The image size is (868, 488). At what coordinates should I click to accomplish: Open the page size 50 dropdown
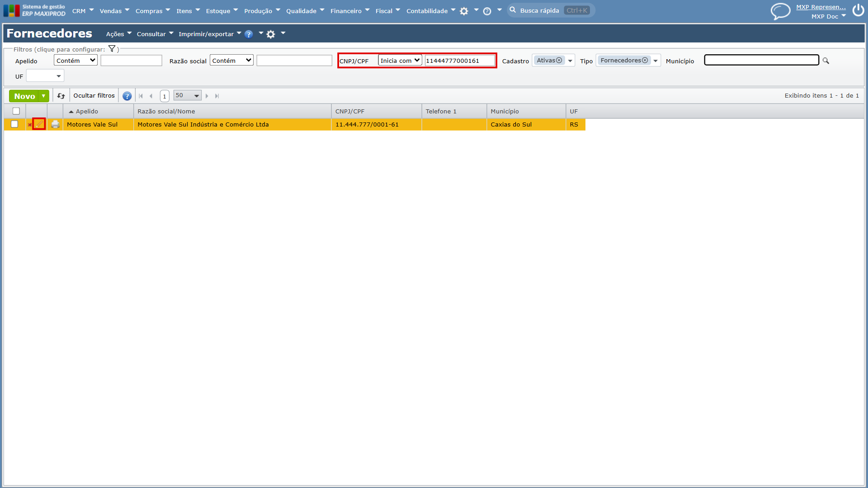187,95
